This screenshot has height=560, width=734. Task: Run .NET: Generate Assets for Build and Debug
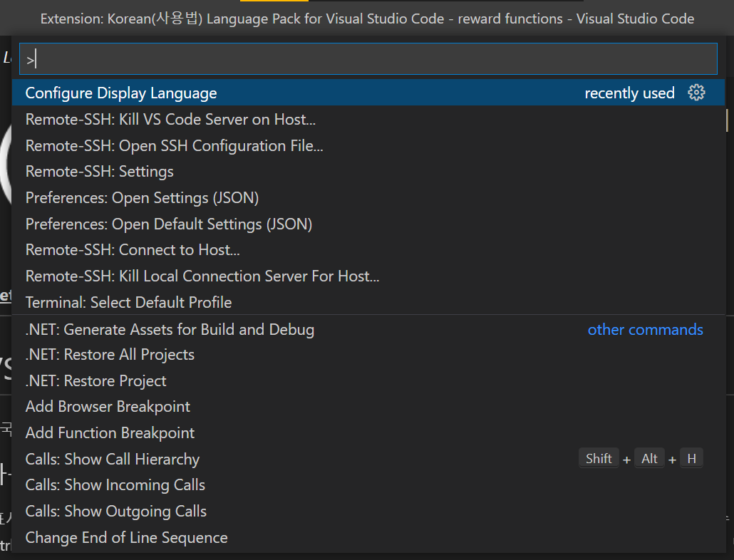click(x=368, y=329)
